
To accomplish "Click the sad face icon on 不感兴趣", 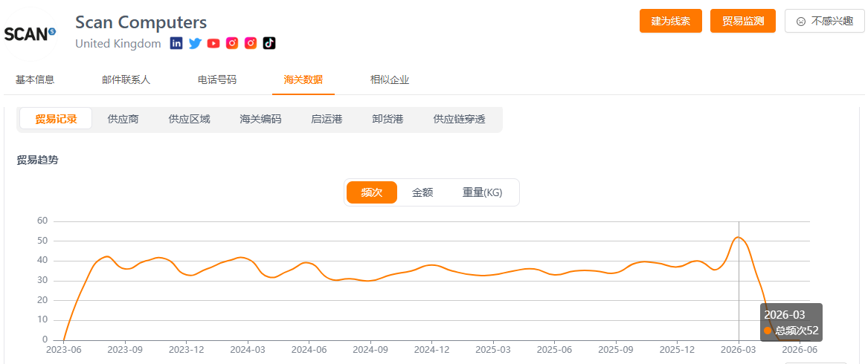I will (800, 21).
